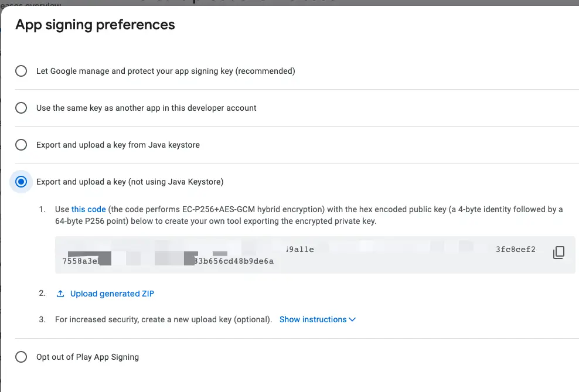Image resolution: width=579 pixels, height=392 pixels.
Task: Open the Show instructions link text
Action: pos(313,320)
